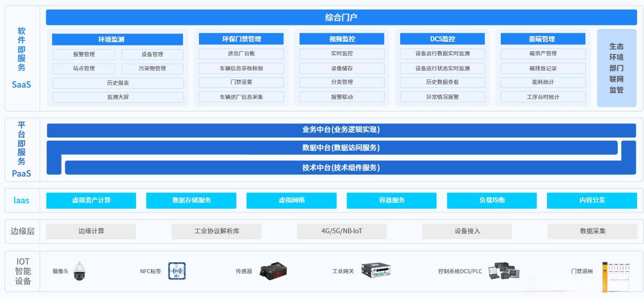
Task: Click the 数据中台(数据访问服务) bar
Action: pos(341,148)
